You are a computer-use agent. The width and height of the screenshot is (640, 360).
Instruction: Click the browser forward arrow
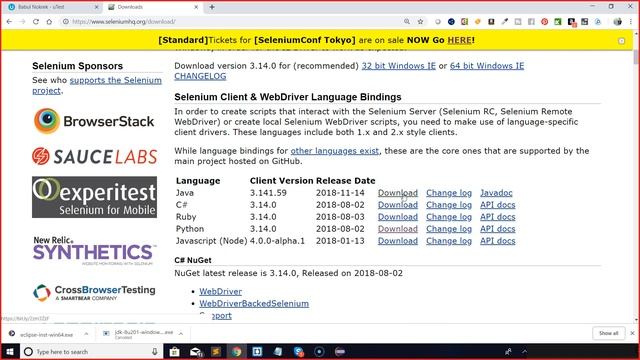tap(22, 22)
